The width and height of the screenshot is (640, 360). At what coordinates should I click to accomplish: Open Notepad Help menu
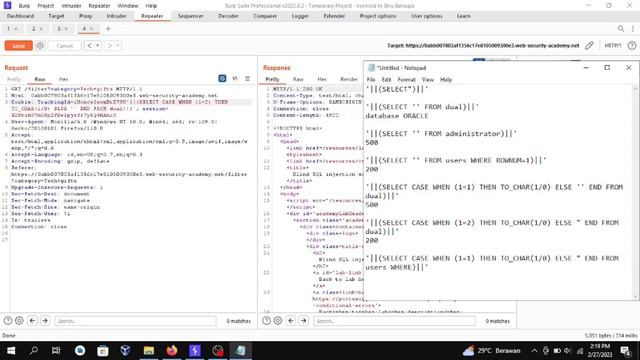tap(446, 80)
